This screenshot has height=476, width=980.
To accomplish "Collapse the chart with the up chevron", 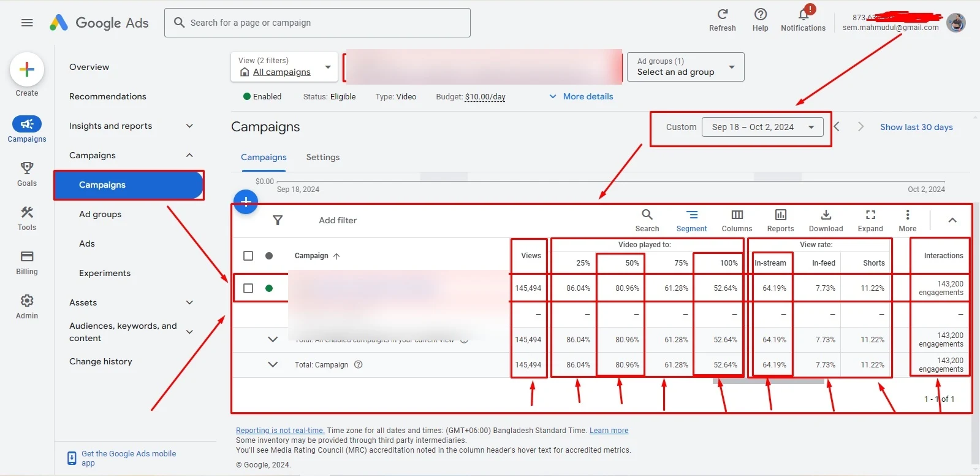I will [952, 220].
